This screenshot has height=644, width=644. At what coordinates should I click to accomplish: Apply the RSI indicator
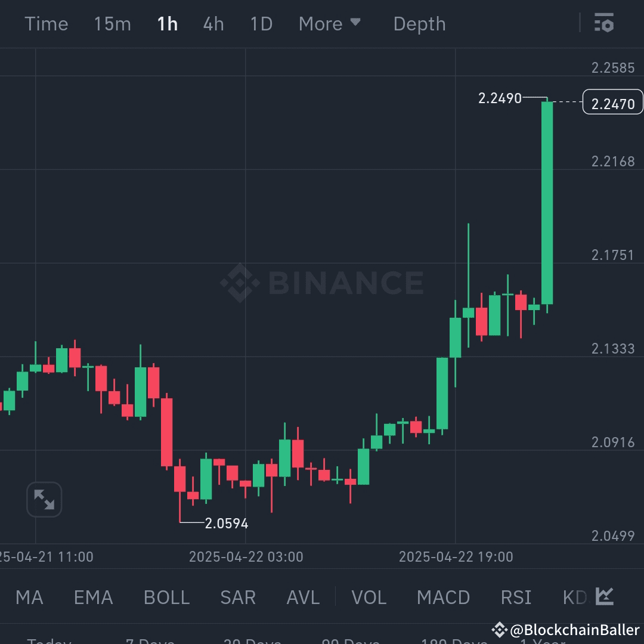click(516, 597)
